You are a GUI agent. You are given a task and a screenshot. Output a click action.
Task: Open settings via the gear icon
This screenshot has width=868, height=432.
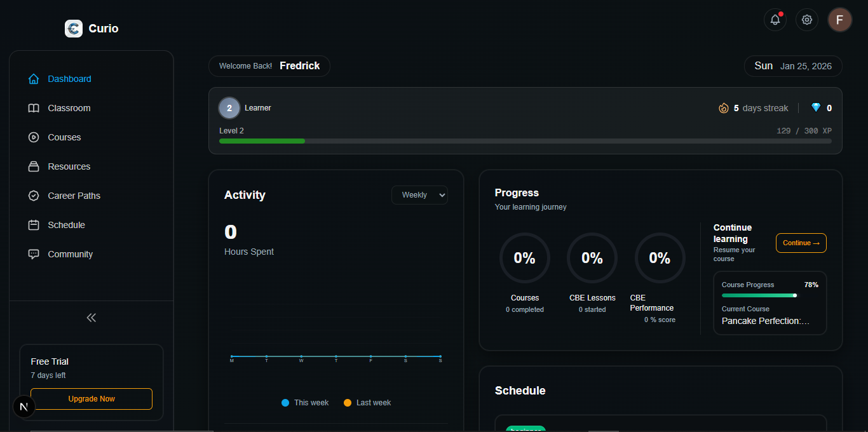click(807, 20)
